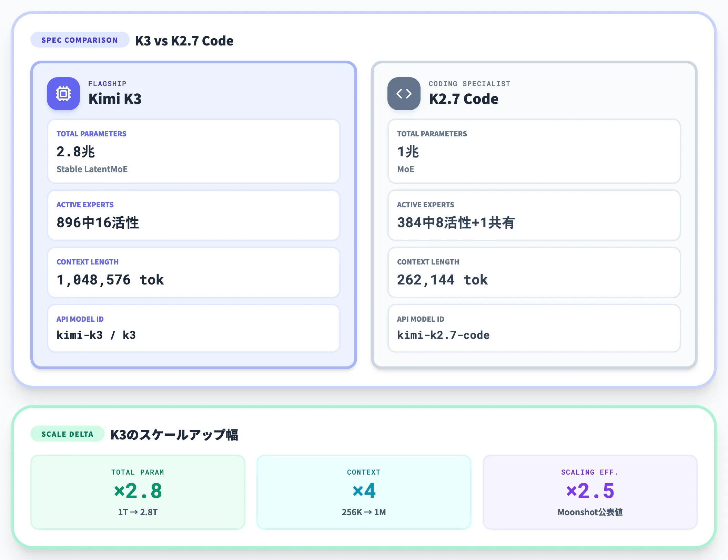Click the 'kimi-k2.7-code' model ID
728x560 pixels.
[443, 335]
